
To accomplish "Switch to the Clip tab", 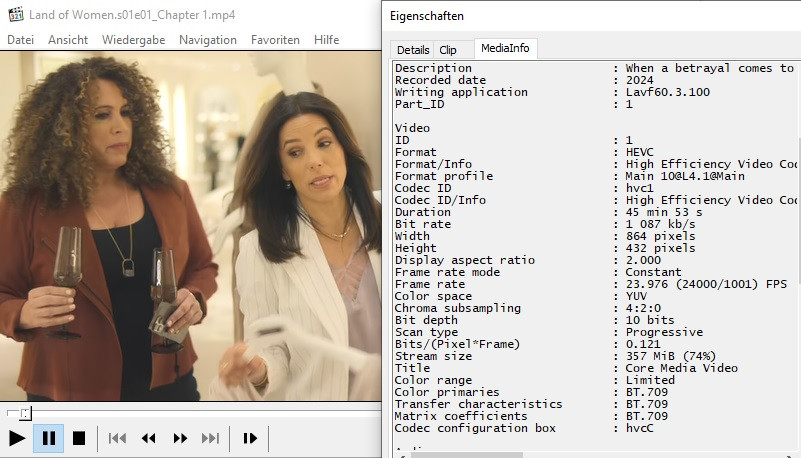I will click(x=448, y=50).
